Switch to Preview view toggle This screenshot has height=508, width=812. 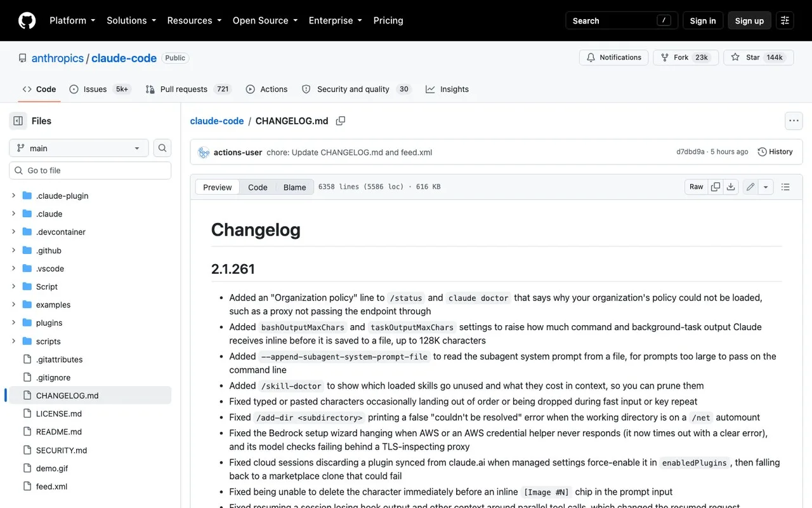[x=218, y=187]
